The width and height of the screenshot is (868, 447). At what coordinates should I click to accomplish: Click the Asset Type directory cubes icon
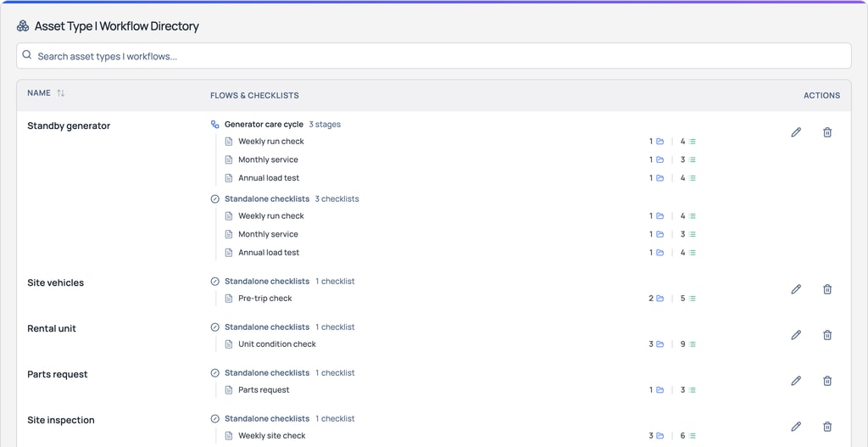tap(23, 26)
